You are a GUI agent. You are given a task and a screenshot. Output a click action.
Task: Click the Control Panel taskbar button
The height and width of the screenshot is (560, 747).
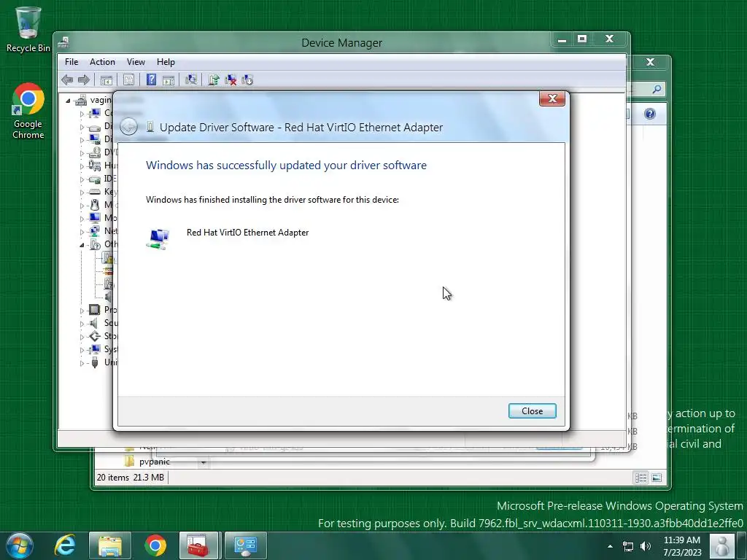pyautogui.click(x=245, y=545)
